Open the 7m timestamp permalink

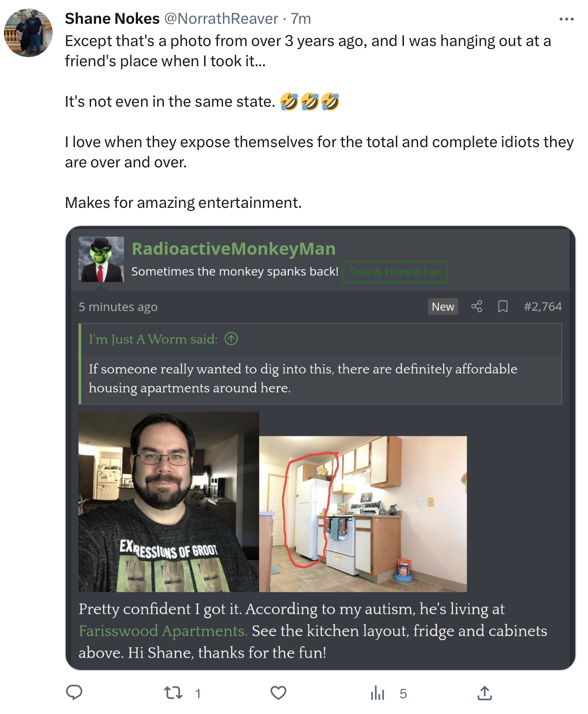(x=301, y=19)
